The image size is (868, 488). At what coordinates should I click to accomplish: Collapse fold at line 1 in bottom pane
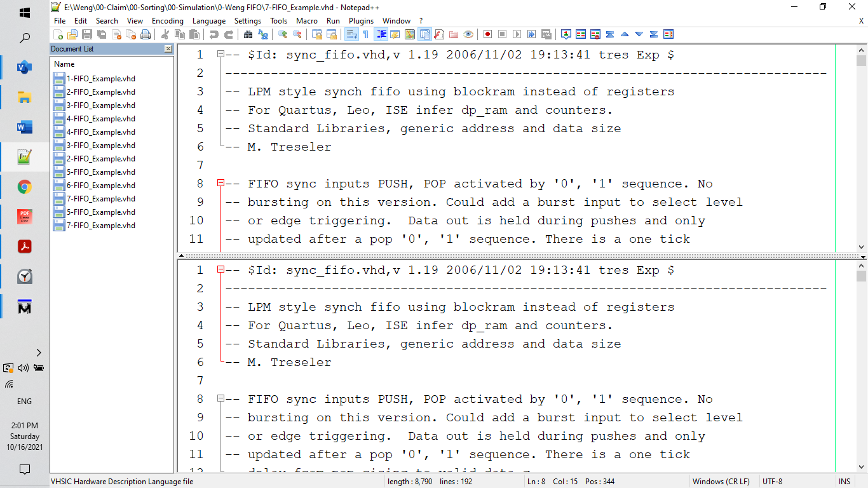[x=220, y=269]
